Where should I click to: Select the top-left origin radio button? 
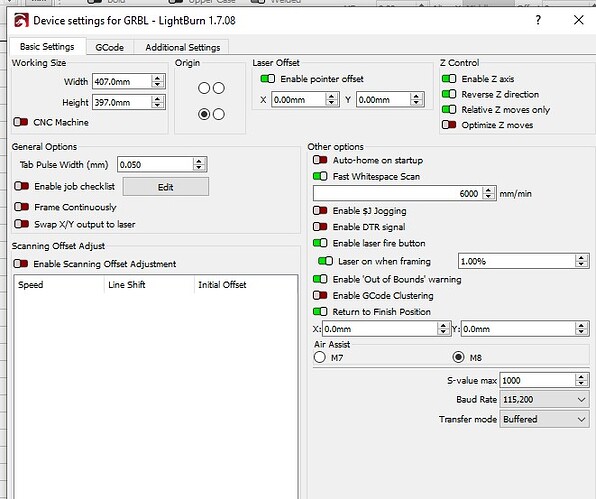click(204, 88)
